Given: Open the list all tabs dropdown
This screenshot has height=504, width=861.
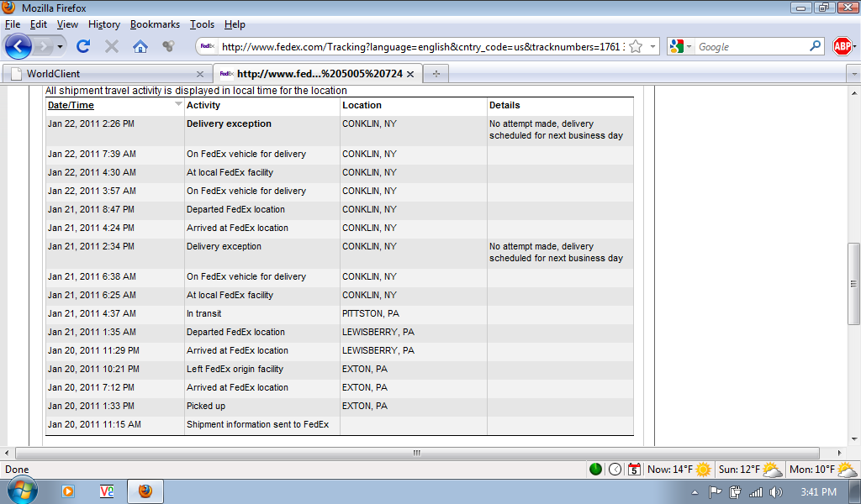Looking at the screenshot, I should click(853, 73).
